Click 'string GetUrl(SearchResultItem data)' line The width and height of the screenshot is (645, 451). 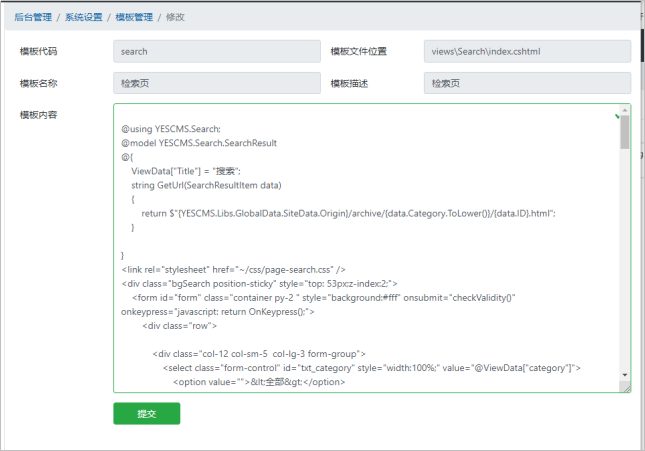(206, 186)
